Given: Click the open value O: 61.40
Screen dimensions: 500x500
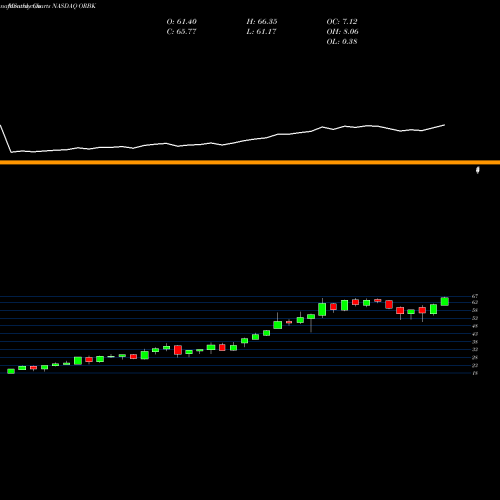Looking at the screenshot, I should tap(182, 22).
